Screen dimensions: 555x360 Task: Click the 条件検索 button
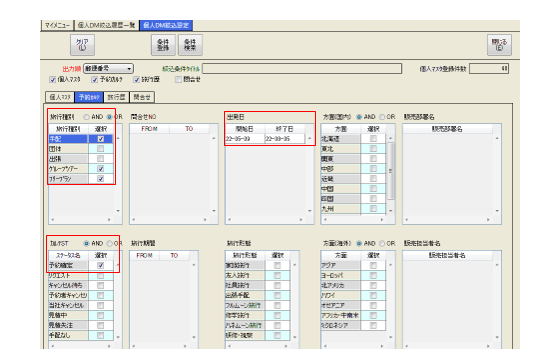click(x=190, y=45)
